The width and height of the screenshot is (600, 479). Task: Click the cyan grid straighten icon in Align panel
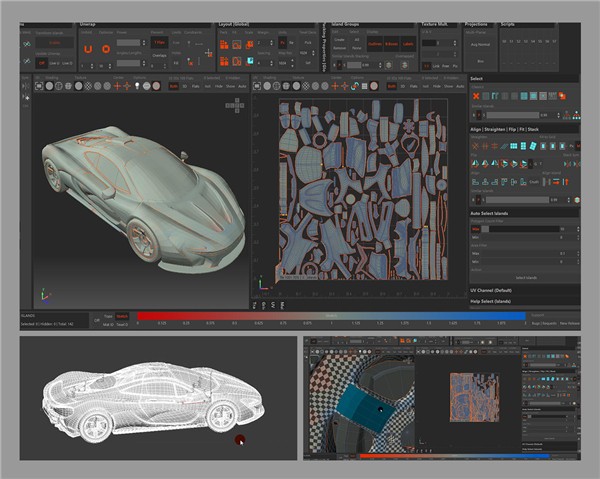click(x=514, y=146)
